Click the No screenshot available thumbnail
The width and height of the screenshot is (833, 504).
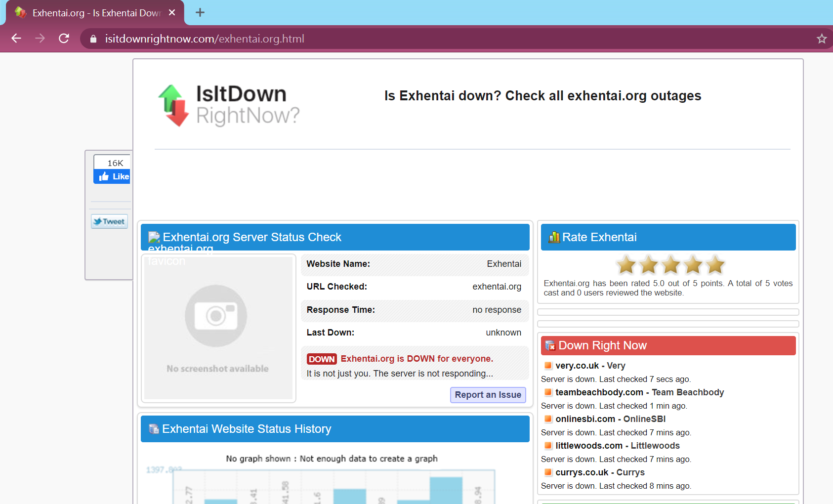pyautogui.click(x=218, y=328)
